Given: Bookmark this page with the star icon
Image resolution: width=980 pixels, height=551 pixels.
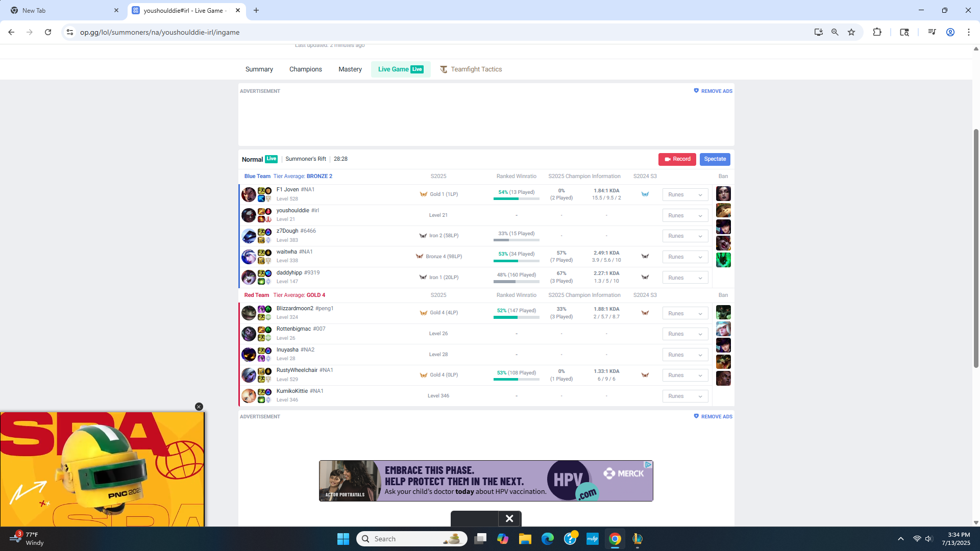Looking at the screenshot, I should 851,32.
